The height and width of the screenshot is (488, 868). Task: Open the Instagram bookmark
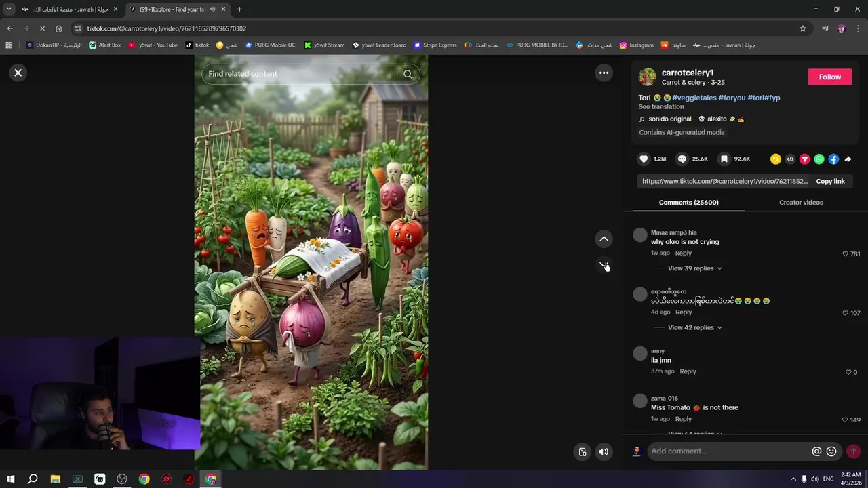click(636, 45)
